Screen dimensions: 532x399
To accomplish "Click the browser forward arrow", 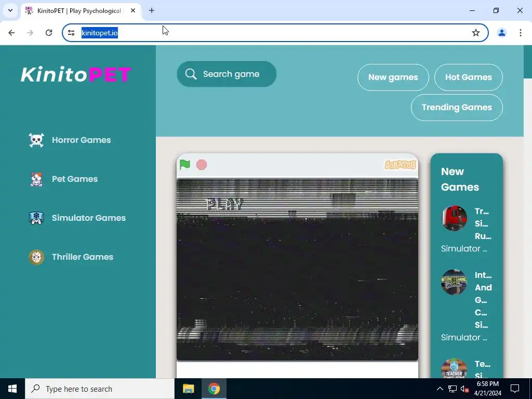I will [30, 33].
